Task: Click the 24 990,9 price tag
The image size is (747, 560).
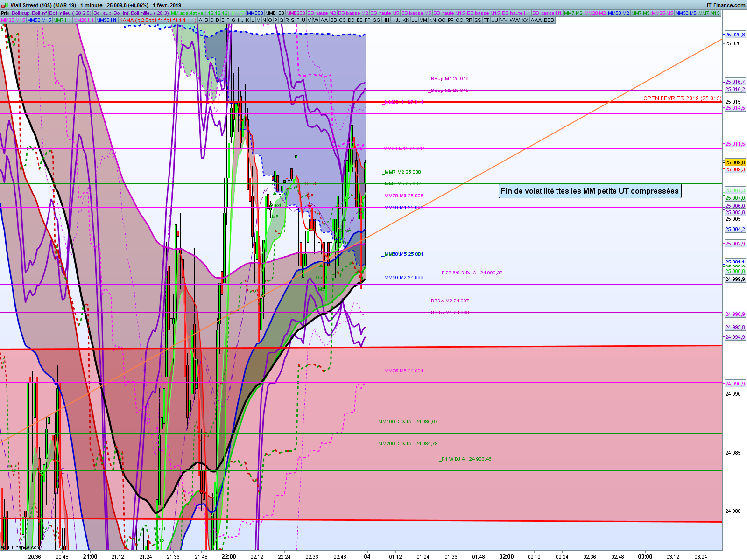Action: (735, 384)
